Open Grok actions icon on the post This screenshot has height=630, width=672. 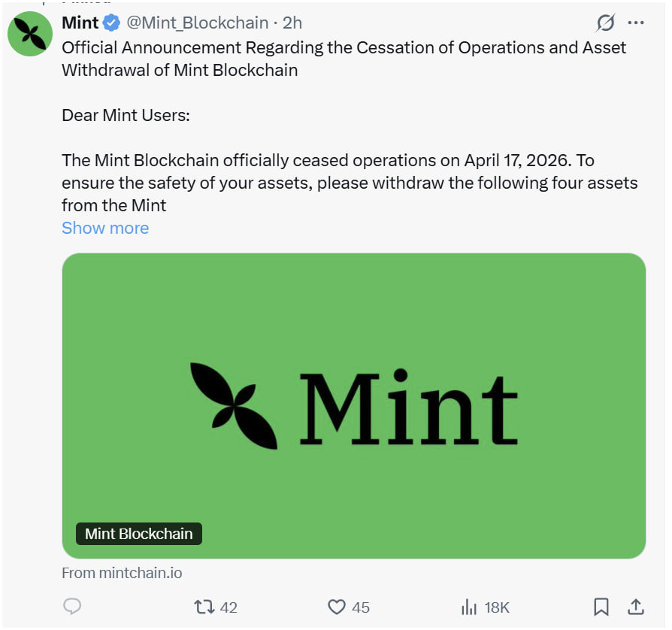pos(605,23)
